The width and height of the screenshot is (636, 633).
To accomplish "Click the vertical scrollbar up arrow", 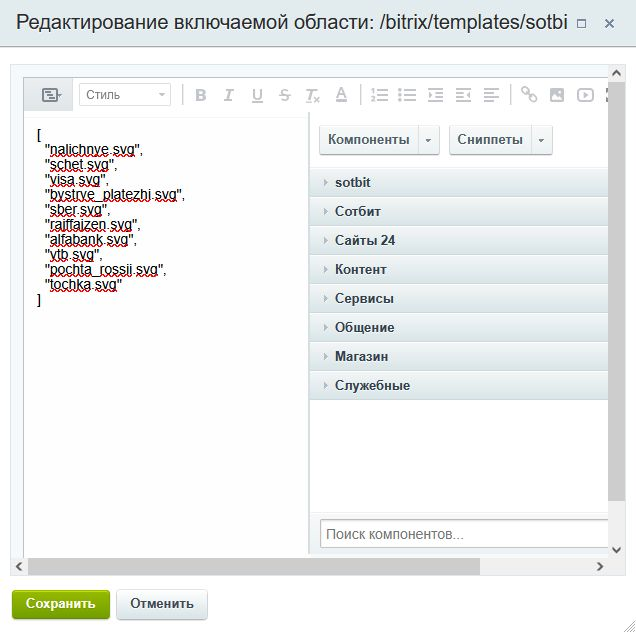I will pos(617,73).
